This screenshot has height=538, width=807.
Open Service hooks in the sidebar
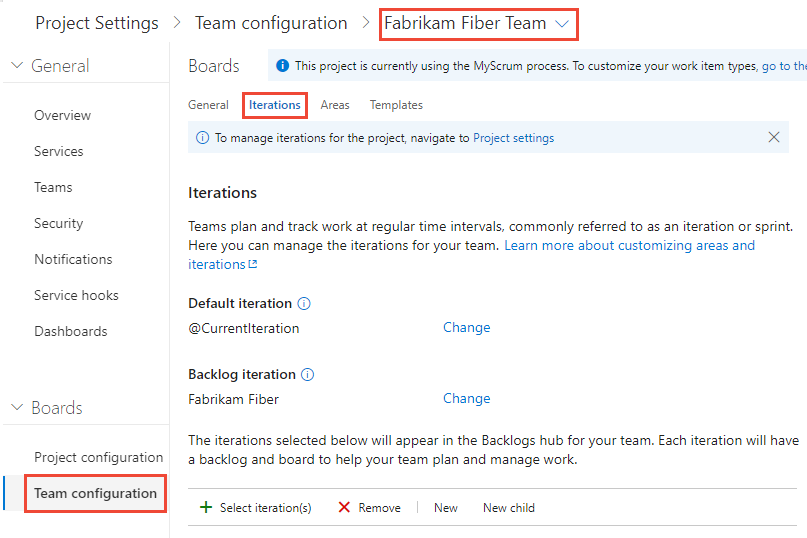point(76,296)
